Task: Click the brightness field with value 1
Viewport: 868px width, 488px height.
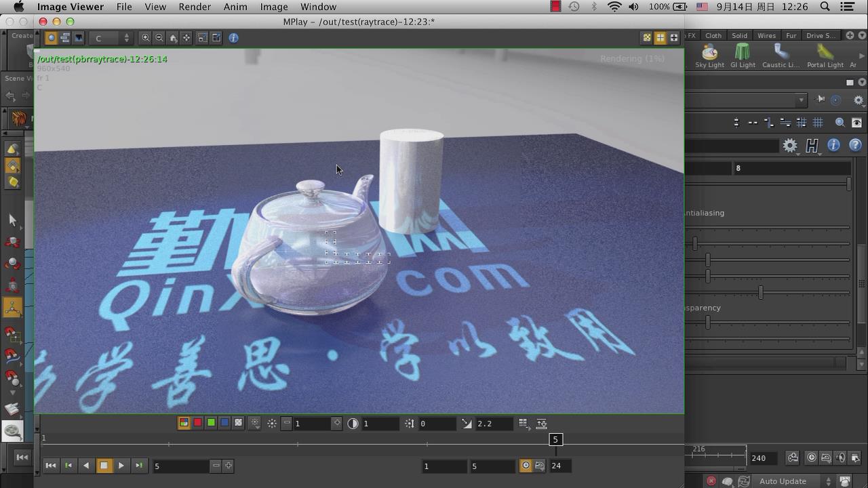Action: coord(312,424)
